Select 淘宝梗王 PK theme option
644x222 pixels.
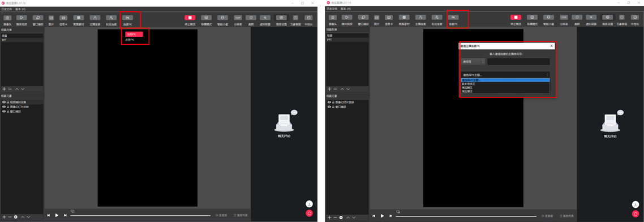[505, 91]
